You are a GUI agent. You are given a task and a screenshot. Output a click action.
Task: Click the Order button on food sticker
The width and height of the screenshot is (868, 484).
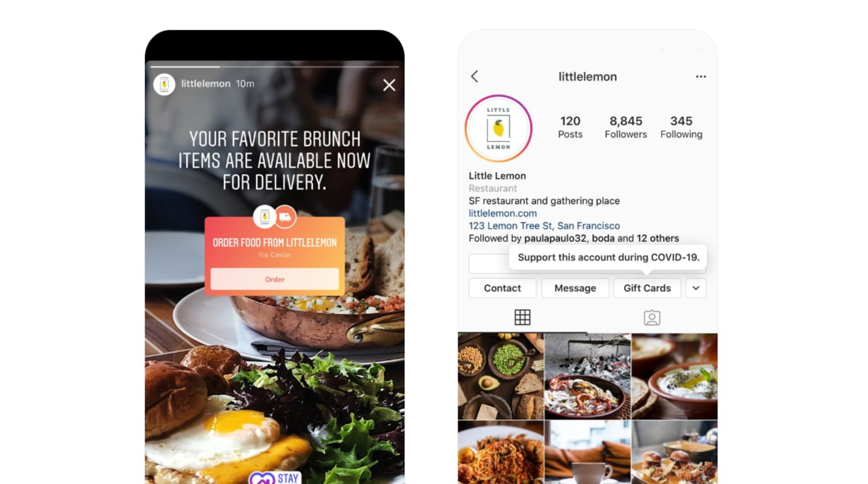click(x=275, y=280)
